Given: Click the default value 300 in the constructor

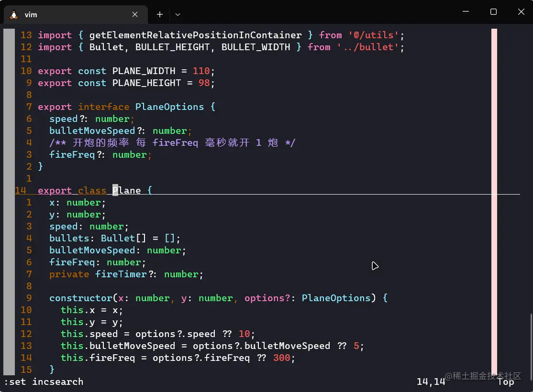Looking at the screenshot, I should point(282,358).
